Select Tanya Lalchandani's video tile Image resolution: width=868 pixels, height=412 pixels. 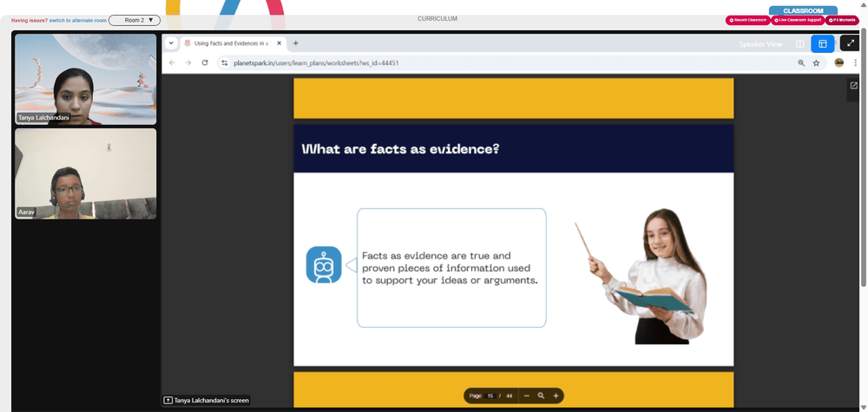tap(86, 79)
